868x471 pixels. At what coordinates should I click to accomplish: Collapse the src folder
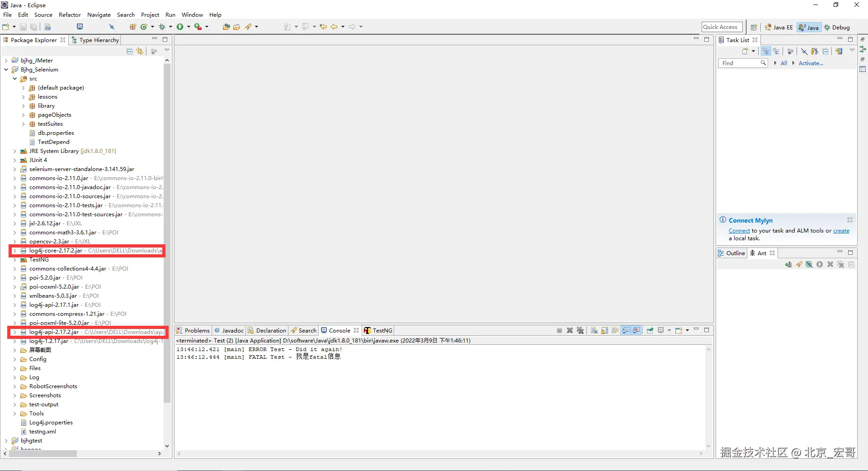14,79
